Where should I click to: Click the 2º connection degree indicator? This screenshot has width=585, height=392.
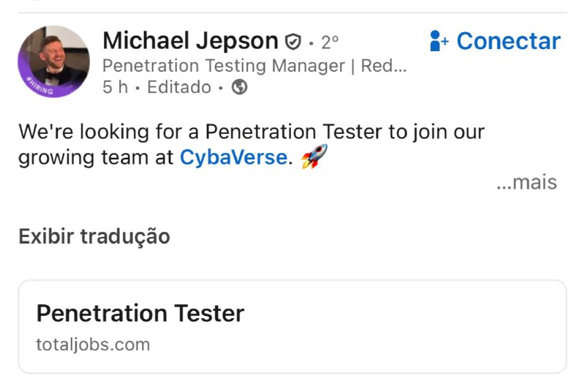[x=330, y=42]
